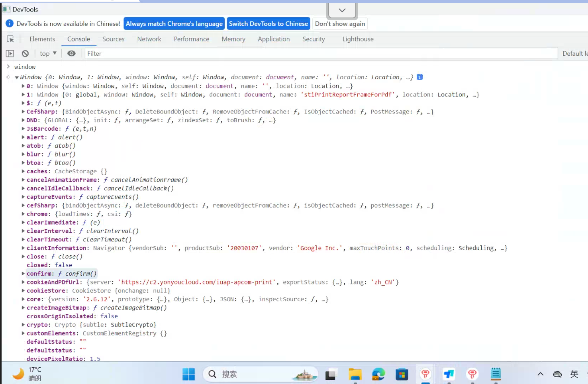Open Microsoft Store from the taskbar
Image resolution: width=588 pixels, height=384 pixels.
click(402, 374)
